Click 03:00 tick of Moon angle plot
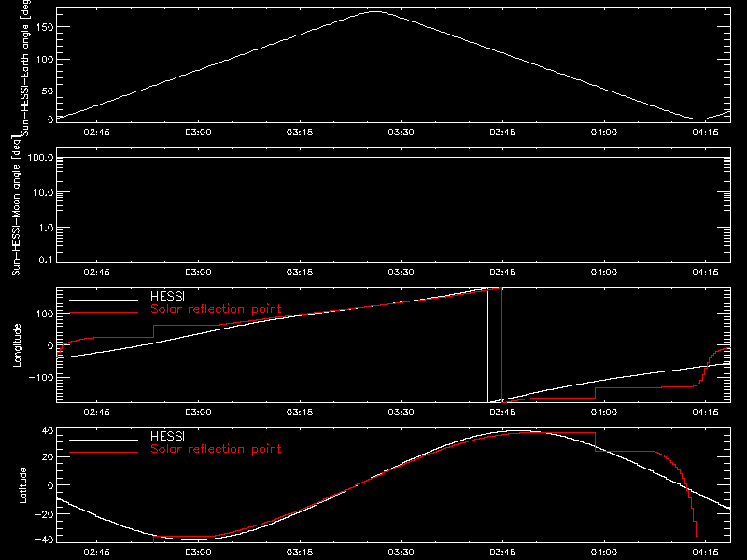The height and width of the screenshot is (560, 747). [x=198, y=272]
